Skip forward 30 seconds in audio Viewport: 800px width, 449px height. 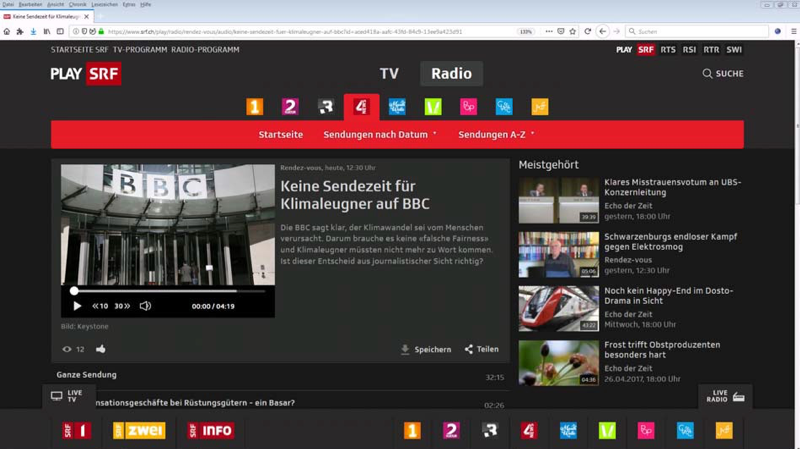point(122,306)
